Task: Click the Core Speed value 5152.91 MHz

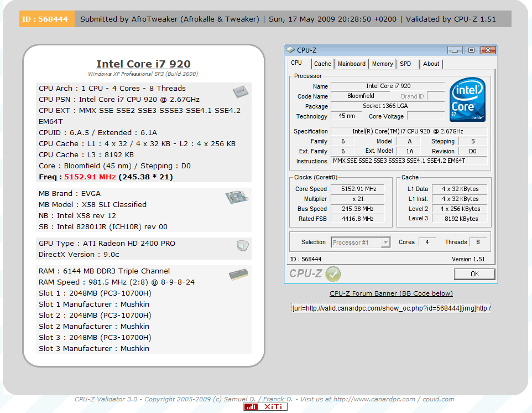Action: click(358, 189)
